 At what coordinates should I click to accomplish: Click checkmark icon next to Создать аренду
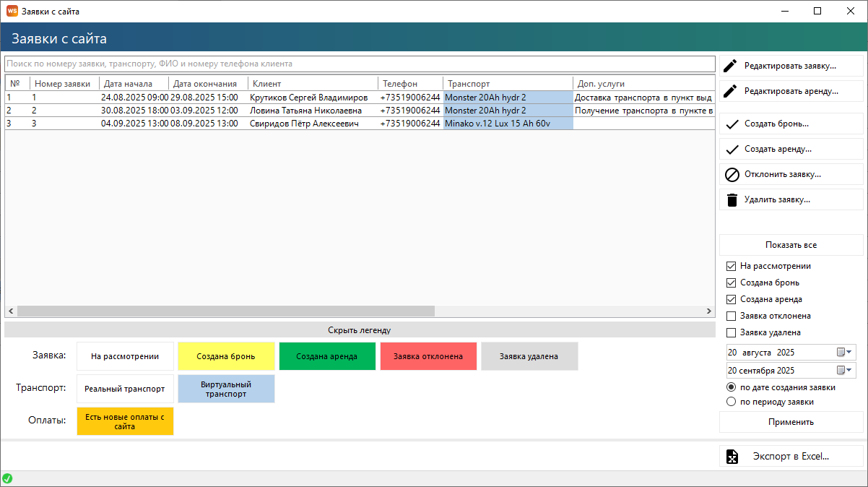coord(732,149)
